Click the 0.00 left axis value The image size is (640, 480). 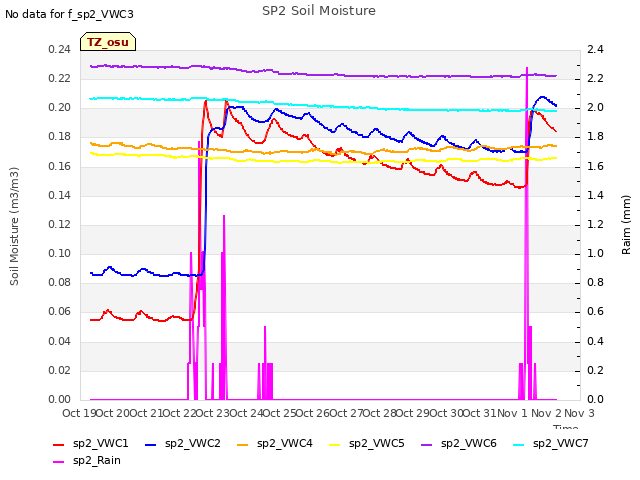60,399
